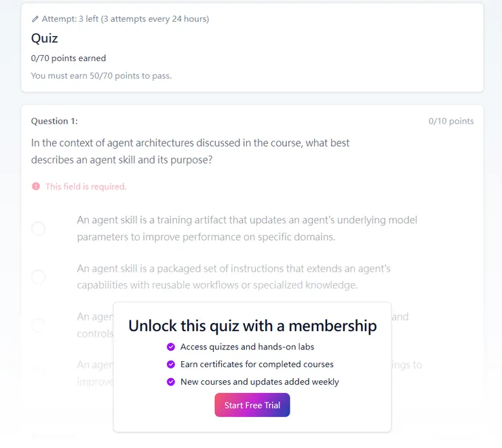Select the third answer's radio button
The width and height of the screenshot is (502, 448).
pos(39,325)
